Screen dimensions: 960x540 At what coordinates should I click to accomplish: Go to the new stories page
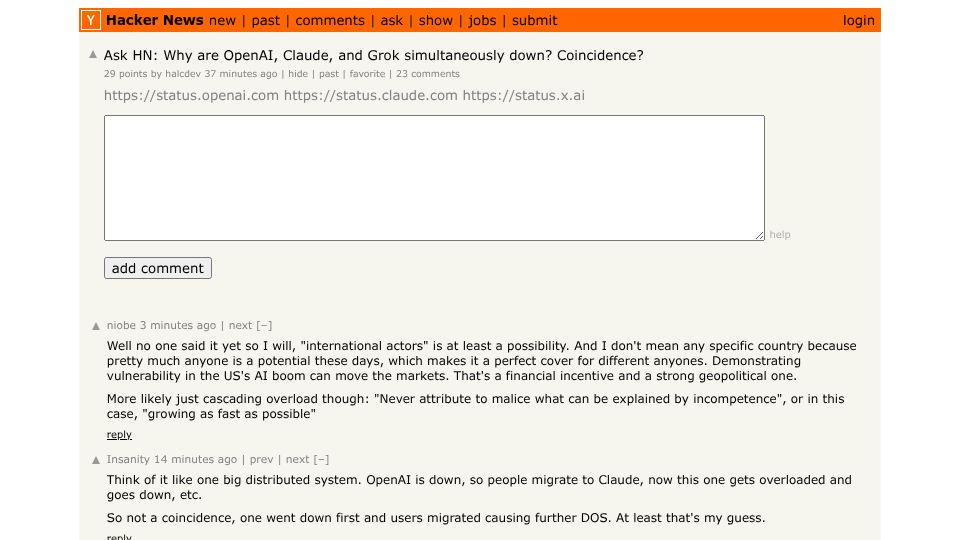pos(222,20)
